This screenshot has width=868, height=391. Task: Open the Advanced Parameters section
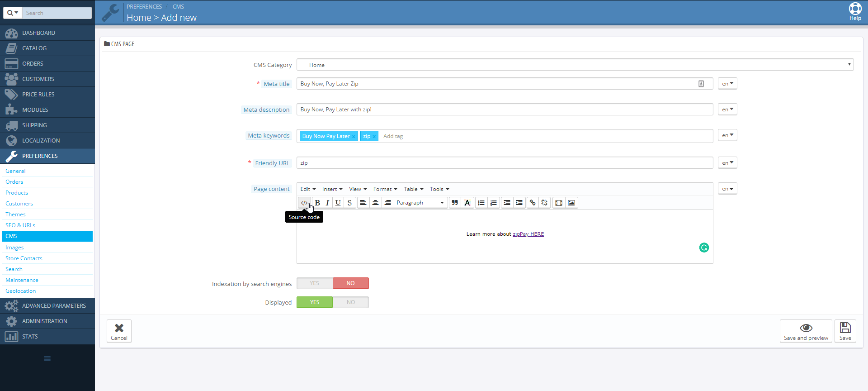point(47,306)
